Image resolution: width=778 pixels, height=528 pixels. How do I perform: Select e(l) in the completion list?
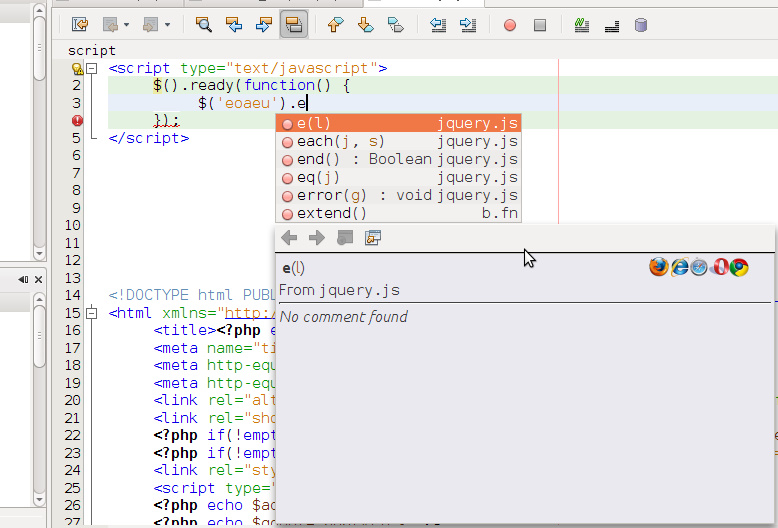tap(398, 123)
